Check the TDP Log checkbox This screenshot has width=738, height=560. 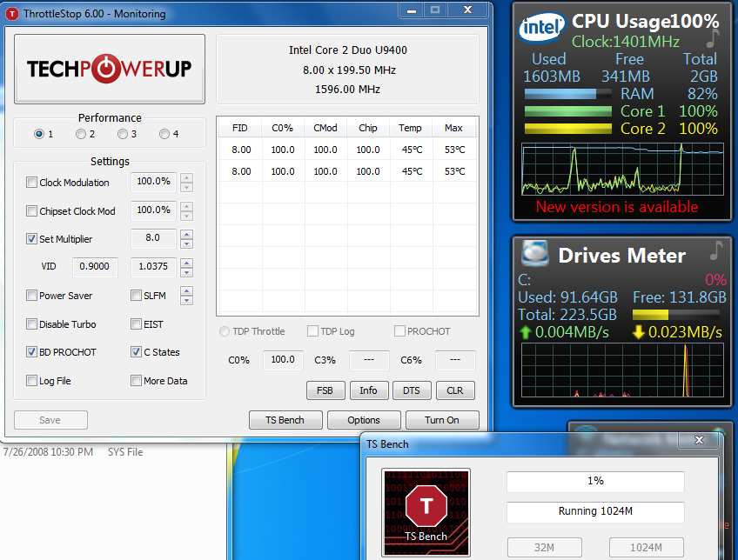(x=312, y=331)
